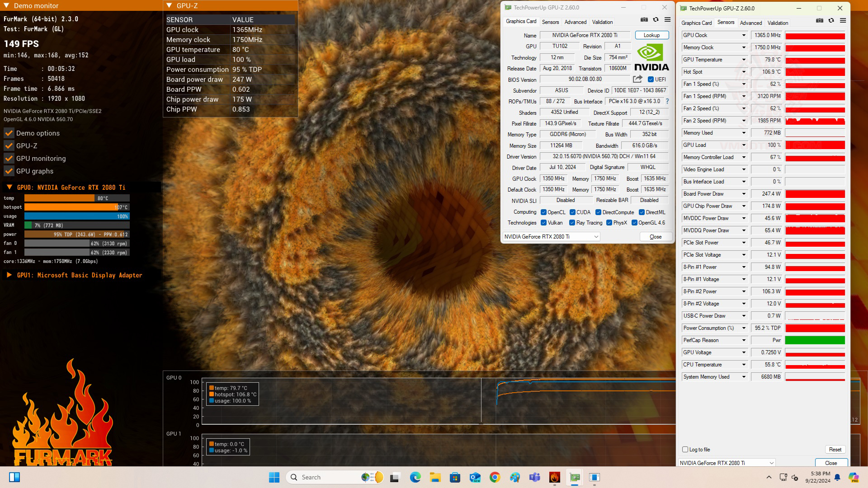This screenshot has width=868, height=488.
Task: Open hamburger menu in GPU-Z Sensors window
Action: pos(843,21)
